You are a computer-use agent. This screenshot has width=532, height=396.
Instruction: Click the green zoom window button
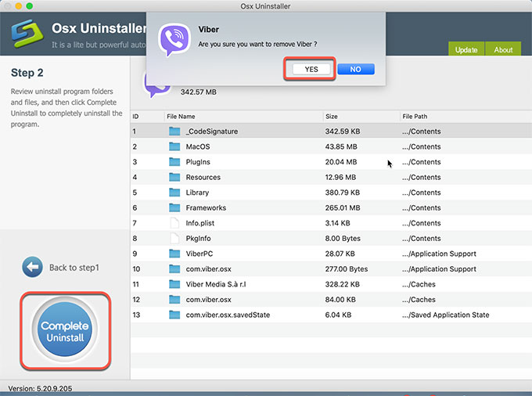(x=30, y=6)
